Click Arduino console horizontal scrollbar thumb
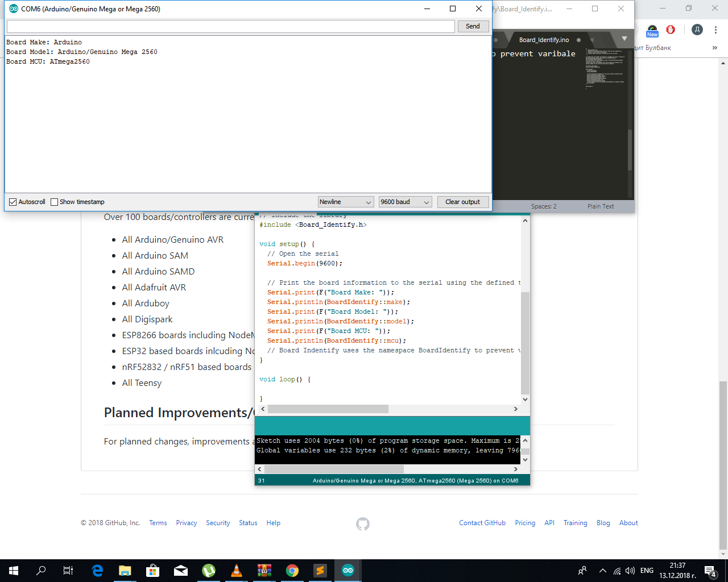Image resolution: width=728 pixels, height=582 pixels. coord(334,469)
